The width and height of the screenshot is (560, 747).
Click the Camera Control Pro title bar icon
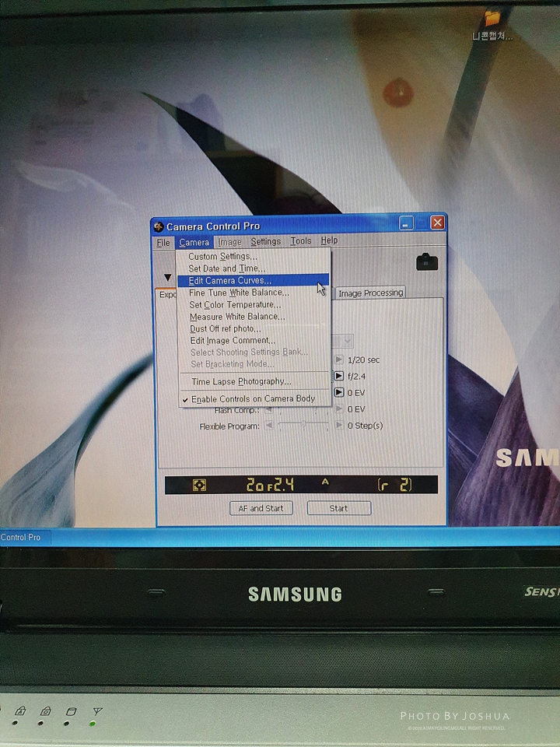(159, 226)
